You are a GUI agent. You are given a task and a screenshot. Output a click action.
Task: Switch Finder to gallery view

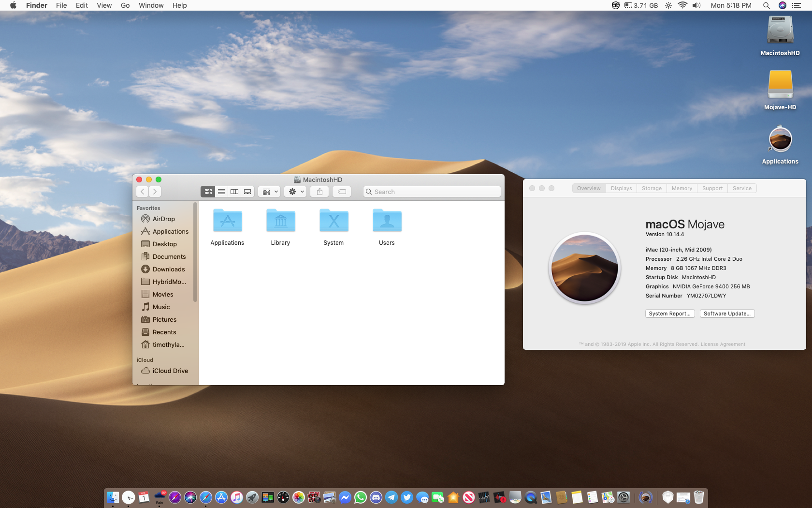(247, 192)
